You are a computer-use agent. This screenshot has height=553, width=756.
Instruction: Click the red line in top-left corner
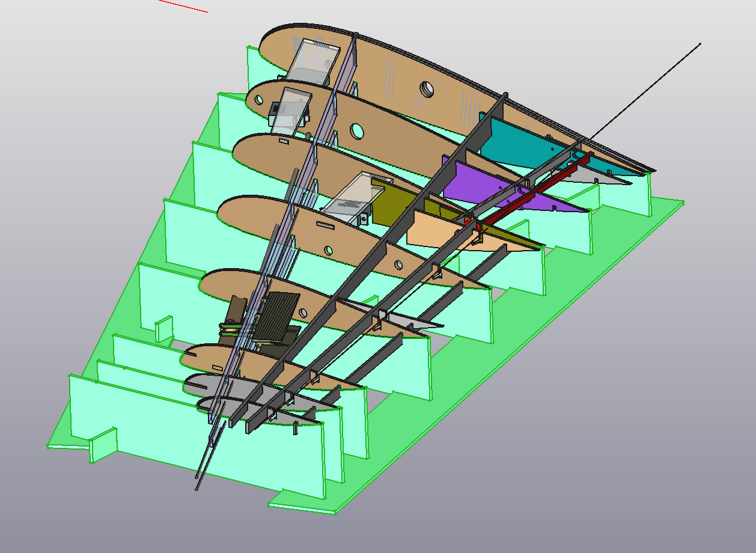[x=183, y=6]
